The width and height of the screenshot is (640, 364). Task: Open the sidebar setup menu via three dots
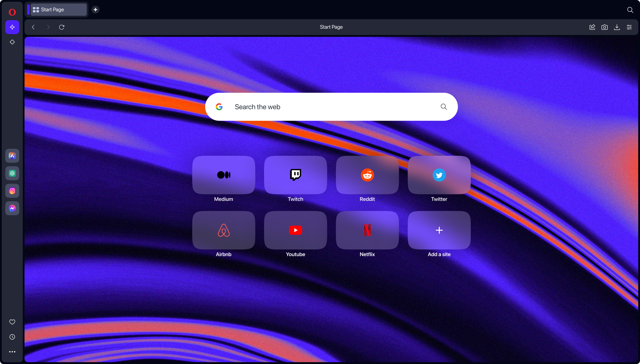[x=12, y=352]
